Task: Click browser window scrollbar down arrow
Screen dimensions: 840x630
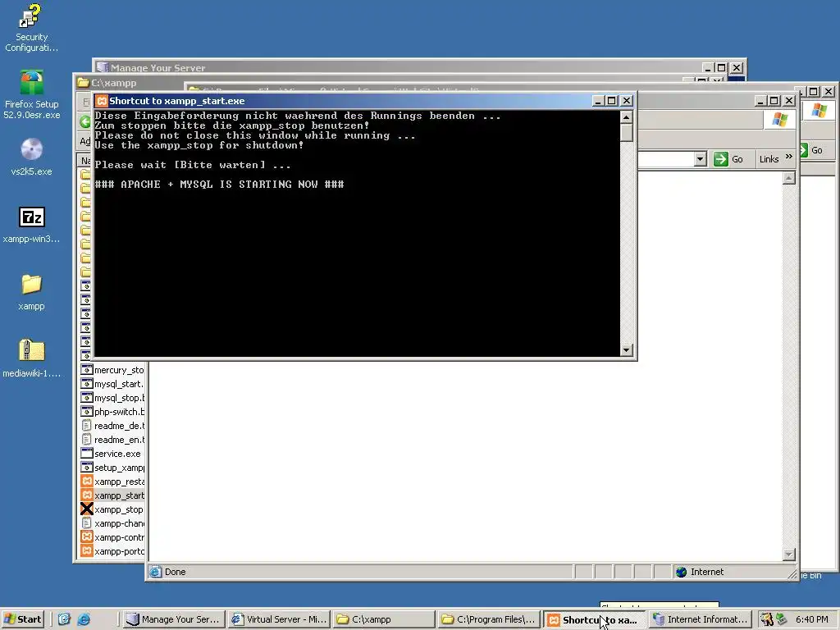Action: pos(788,555)
